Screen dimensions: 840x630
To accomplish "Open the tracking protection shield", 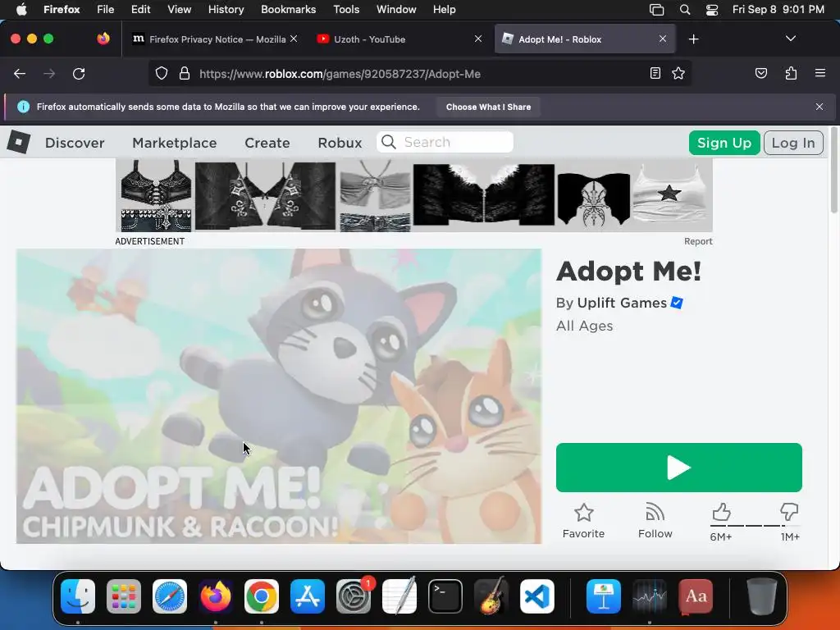I will tap(162, 74).
